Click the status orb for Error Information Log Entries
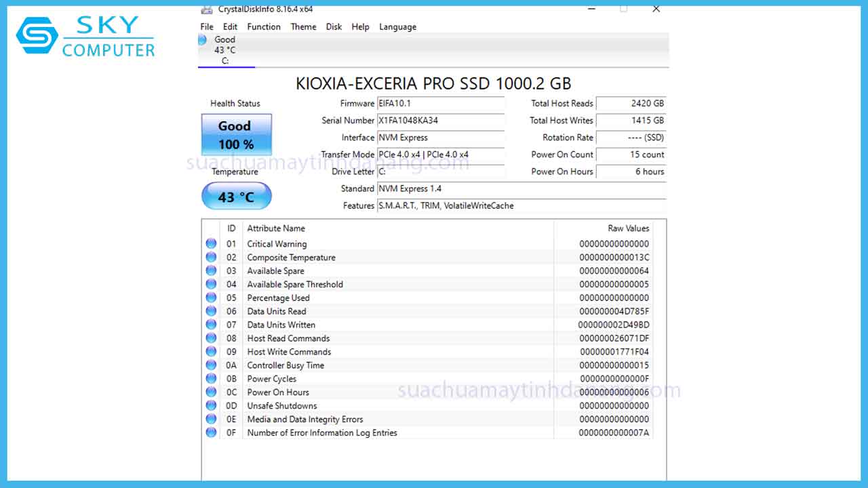The image size is (868, 488). point(211,432)
